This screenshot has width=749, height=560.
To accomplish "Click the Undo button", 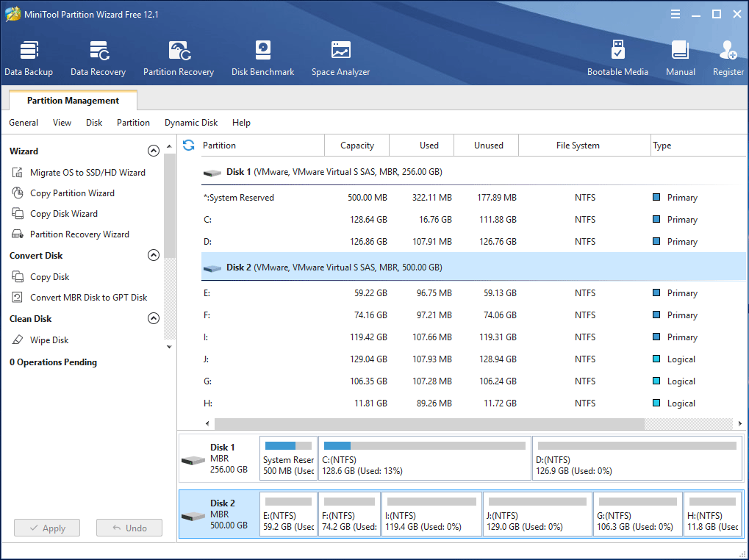I will [129, 527].
